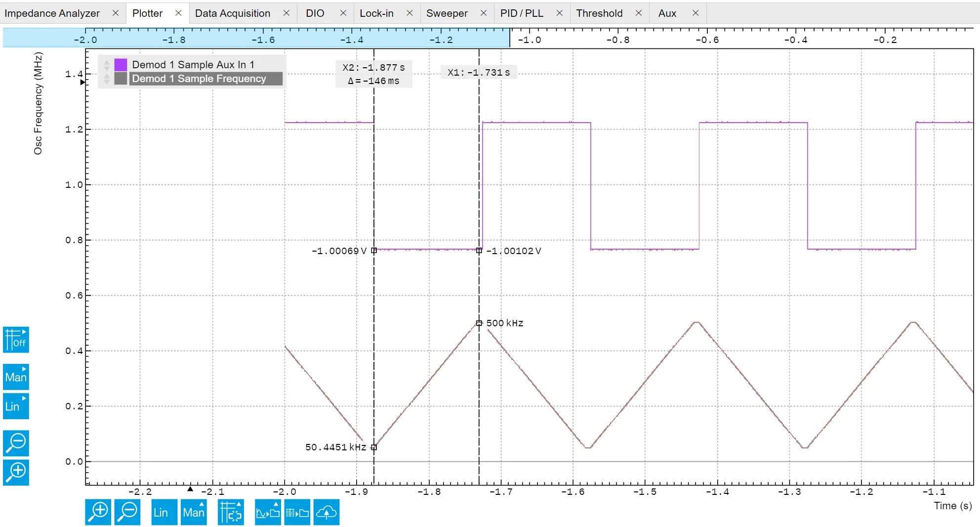Select Demod 1 Sample Frequency legend entry

205,79
